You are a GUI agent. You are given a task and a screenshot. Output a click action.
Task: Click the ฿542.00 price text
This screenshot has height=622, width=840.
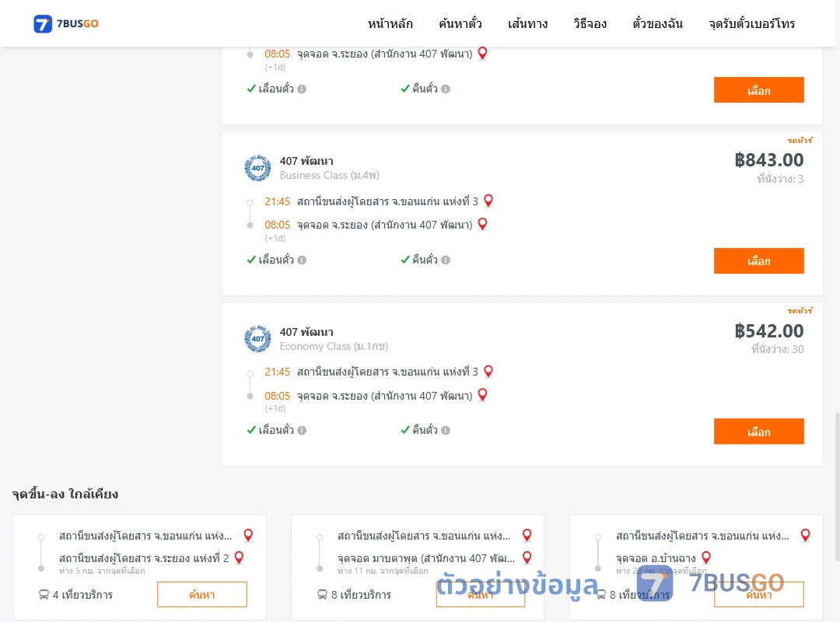click(x=769, y=330)
